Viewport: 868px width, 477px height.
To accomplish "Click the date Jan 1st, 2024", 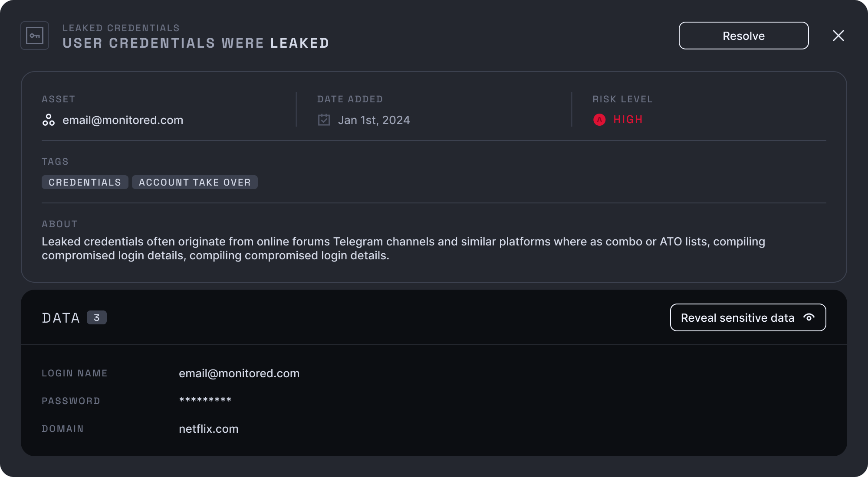I will point(374,120).
